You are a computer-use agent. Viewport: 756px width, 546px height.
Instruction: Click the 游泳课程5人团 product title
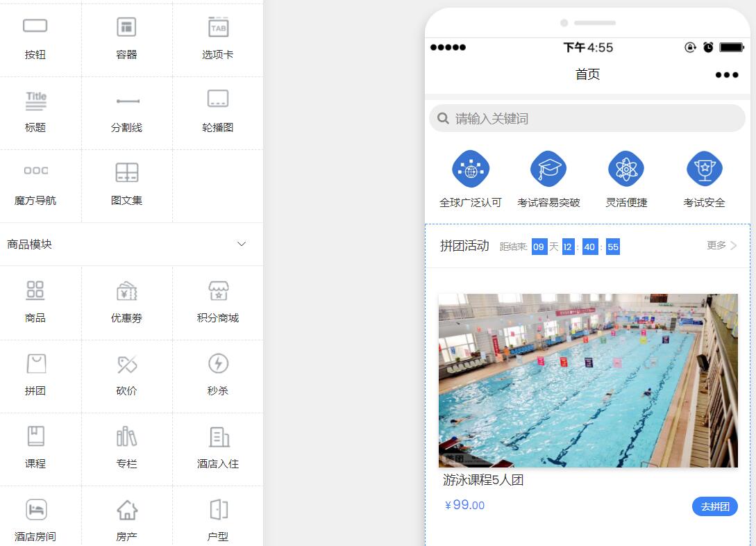point(483,480)
